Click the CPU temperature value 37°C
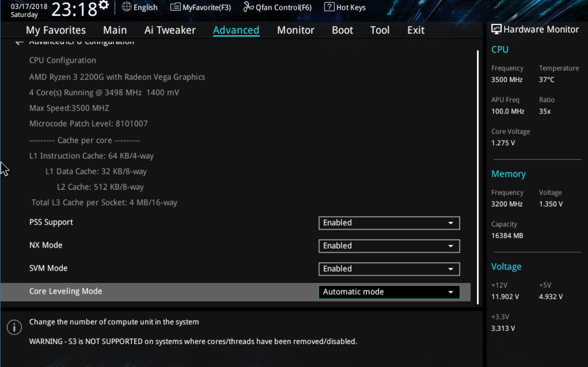 pyautogui.click(x=547, y=80)
